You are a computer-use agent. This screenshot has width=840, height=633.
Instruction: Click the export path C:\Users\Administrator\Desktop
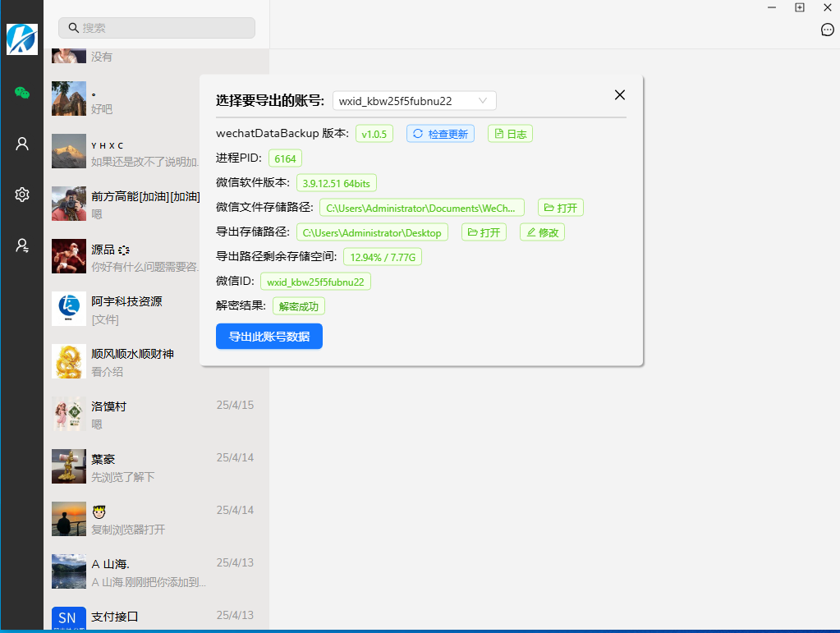(372, 232)
